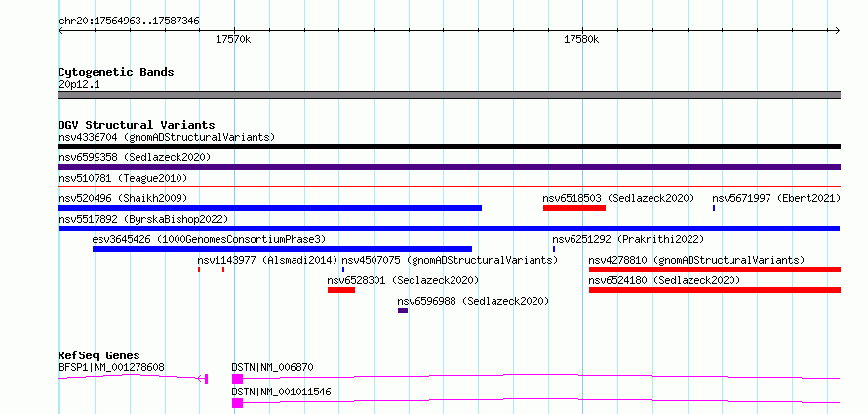868x414 pixels.
Task: Open the nsv1143977 (Alsmadi2014) label
Action: pyautogui.click(x=267, y=260)
